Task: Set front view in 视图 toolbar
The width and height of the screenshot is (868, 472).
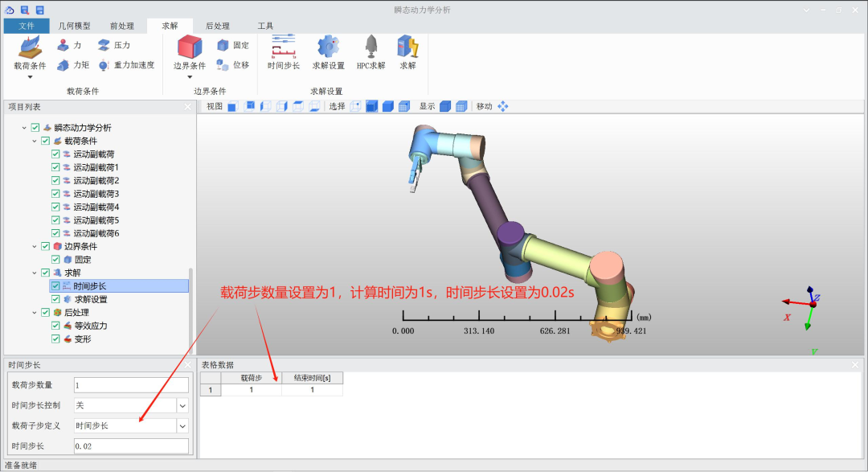Action: (233, 106)
